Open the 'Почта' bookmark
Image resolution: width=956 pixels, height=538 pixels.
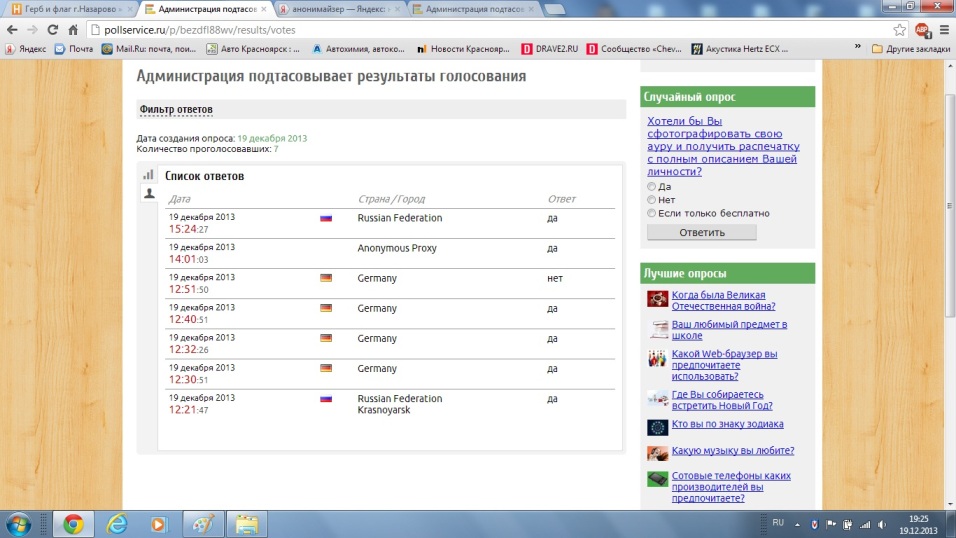point(74,49)
